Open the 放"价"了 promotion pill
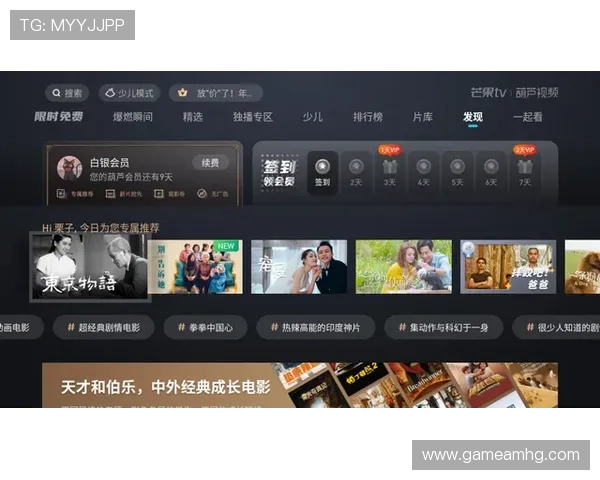Viewport: 600px width, 480px height. [x=216, y=93]
